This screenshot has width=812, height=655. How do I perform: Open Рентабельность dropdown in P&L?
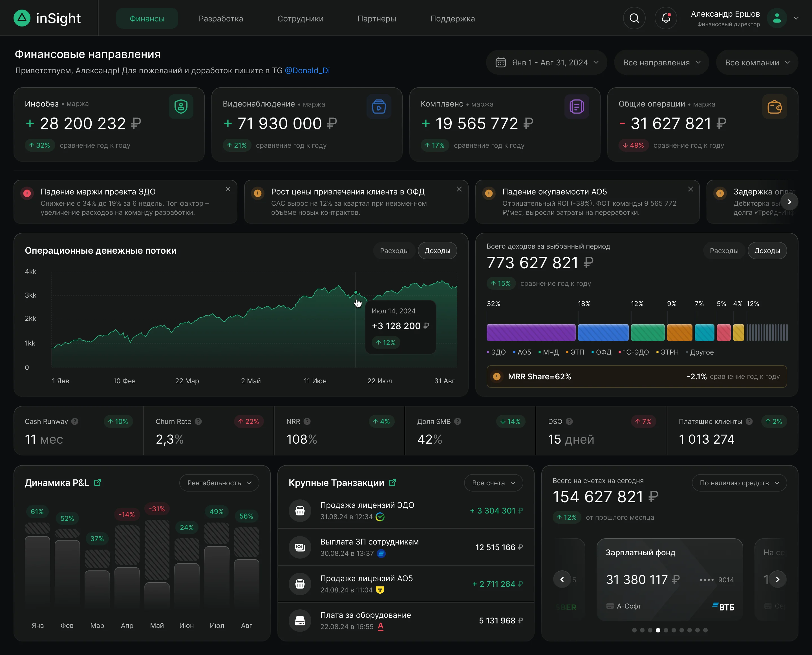[219, 483]
